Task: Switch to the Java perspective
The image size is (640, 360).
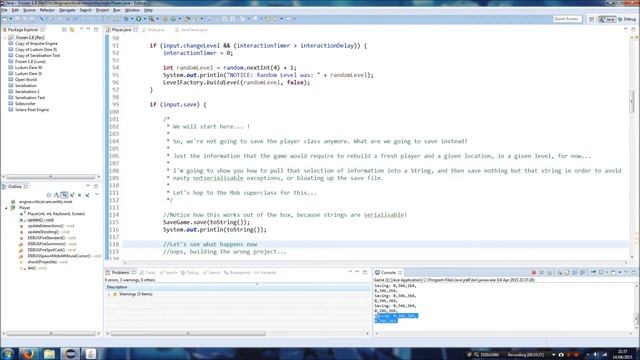Action: click(607, 19)
